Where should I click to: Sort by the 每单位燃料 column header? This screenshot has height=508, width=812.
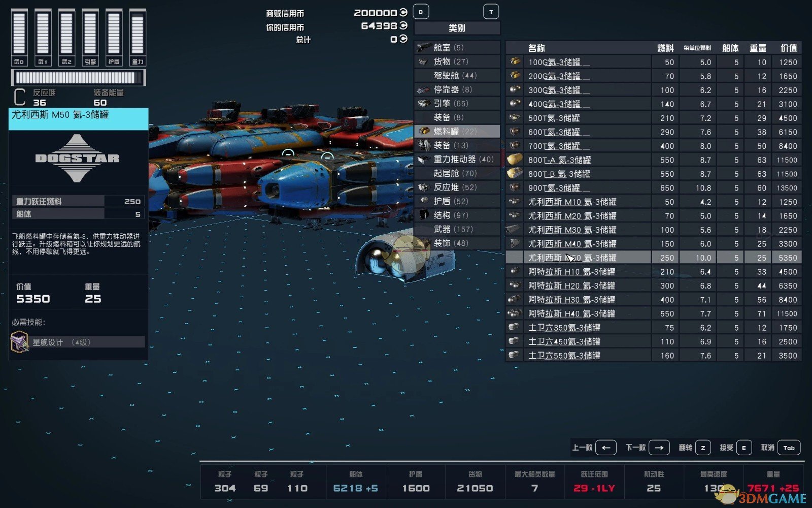click(697, 48)
